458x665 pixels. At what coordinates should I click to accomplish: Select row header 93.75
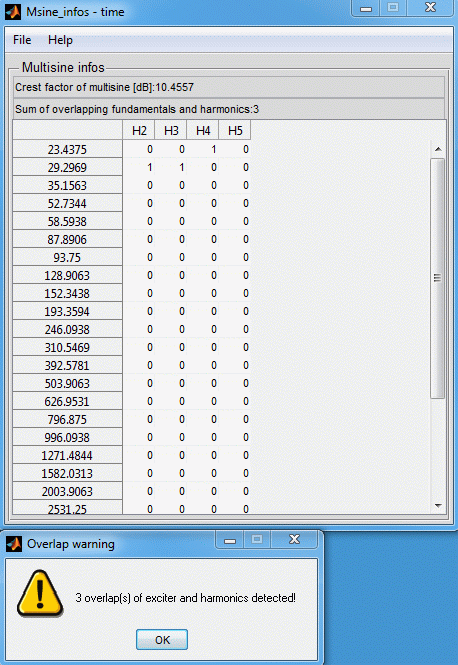point(67,257)
